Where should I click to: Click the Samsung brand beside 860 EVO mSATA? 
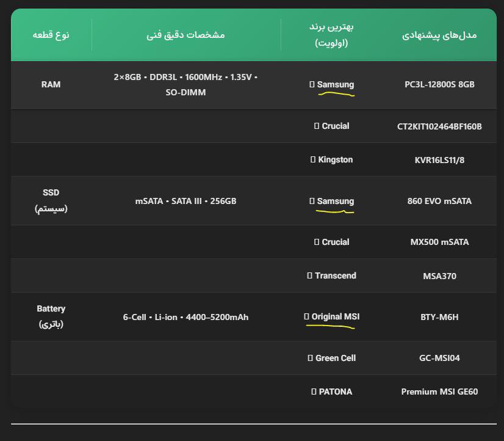[331, 201]
